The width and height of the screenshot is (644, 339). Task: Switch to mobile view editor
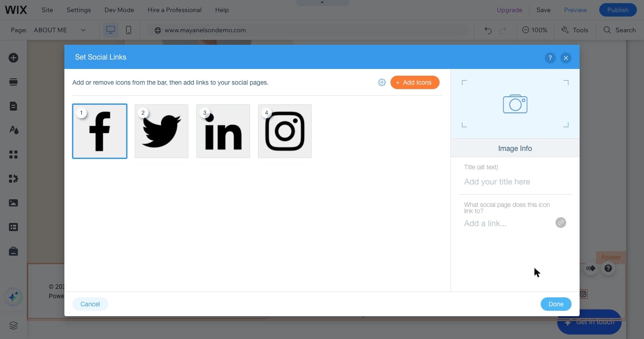[128, 30]
